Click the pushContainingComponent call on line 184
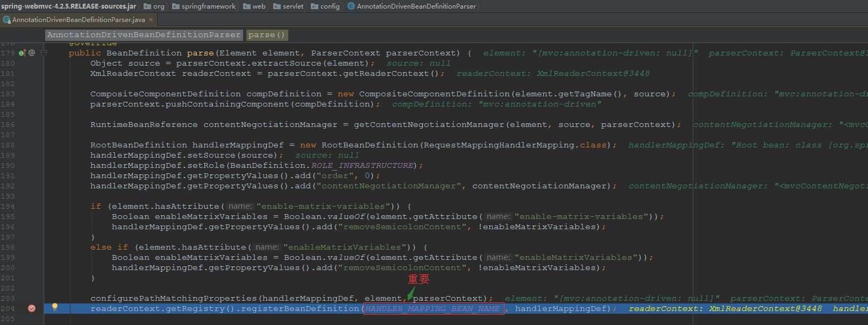 tap(227, 104)
